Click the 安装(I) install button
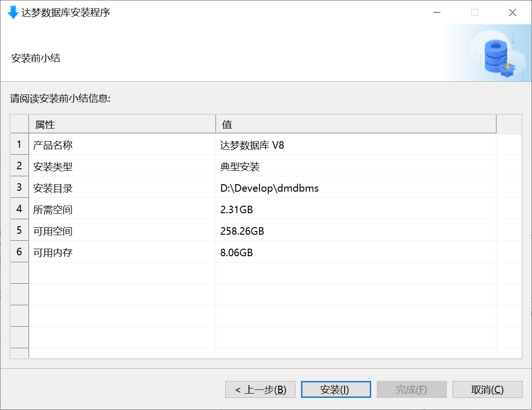This screenshot has height=410, width=532. click(x=336, y=389)
